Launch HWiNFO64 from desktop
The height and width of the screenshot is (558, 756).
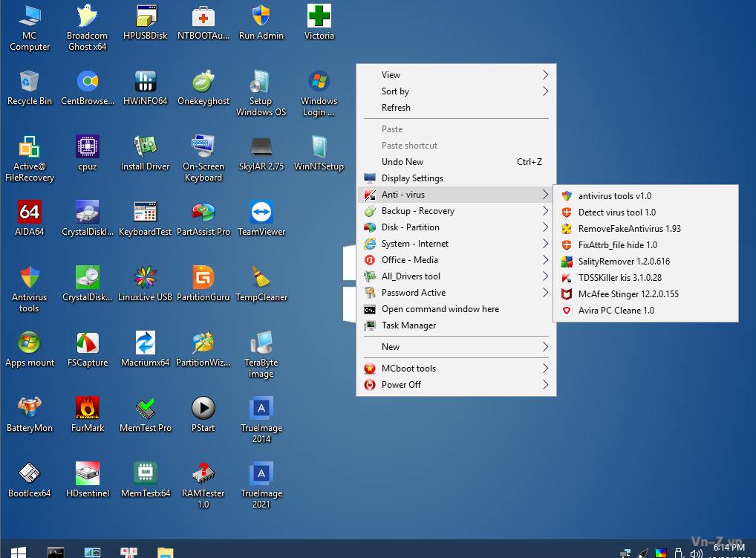coord(145,88)
